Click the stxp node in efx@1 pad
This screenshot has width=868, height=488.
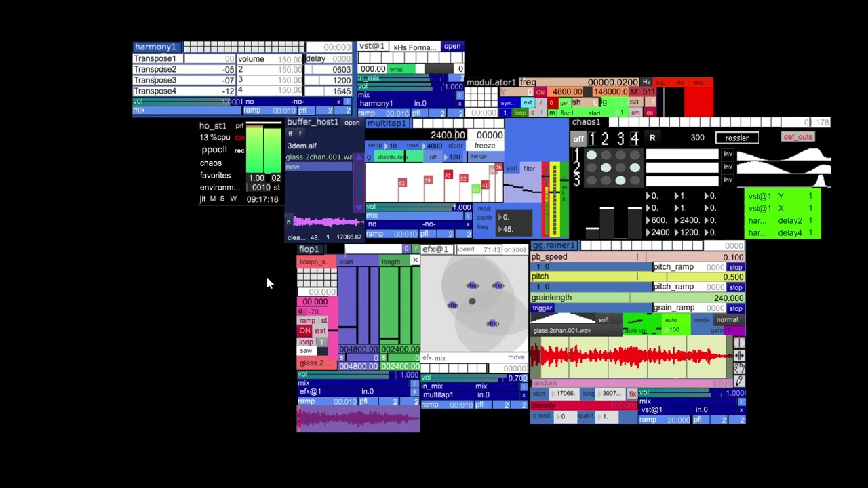point(498,285)
